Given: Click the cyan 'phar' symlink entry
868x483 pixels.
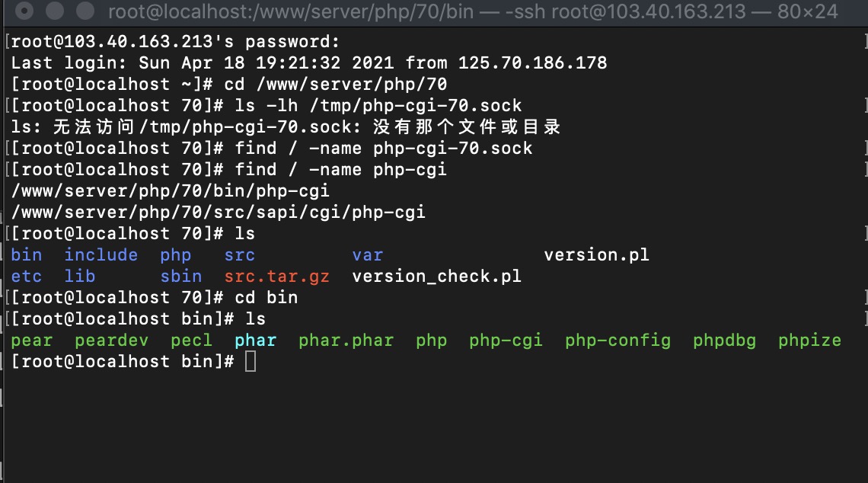Looking at the screenshot, I should 255,340.
